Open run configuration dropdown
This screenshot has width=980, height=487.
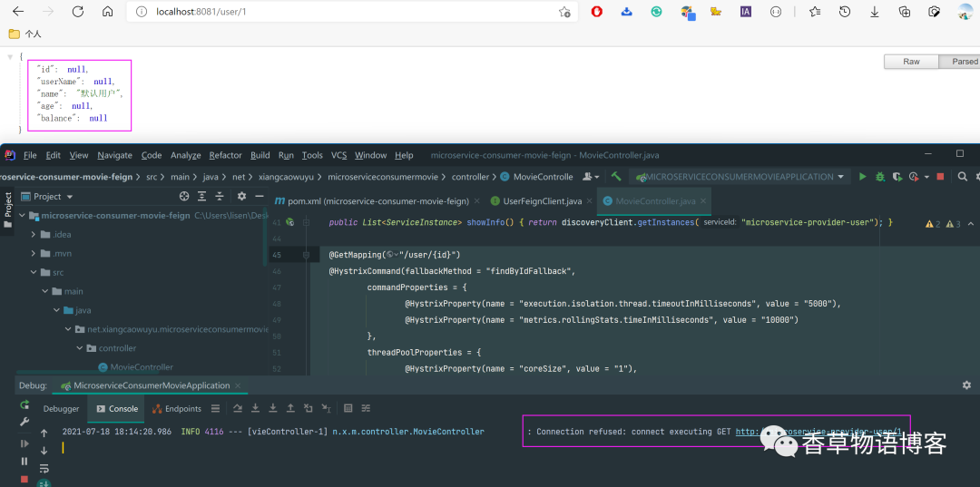point(740,177)
